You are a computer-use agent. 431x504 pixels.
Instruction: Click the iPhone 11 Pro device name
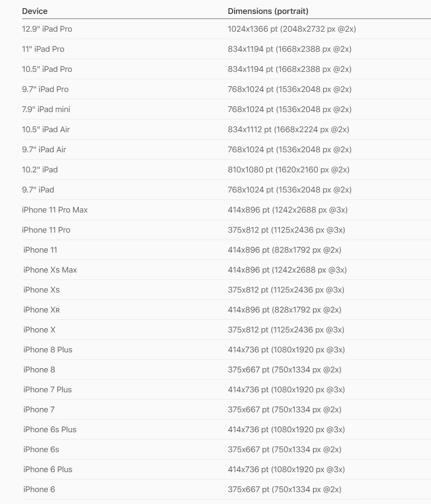click(x=46, y=230)
